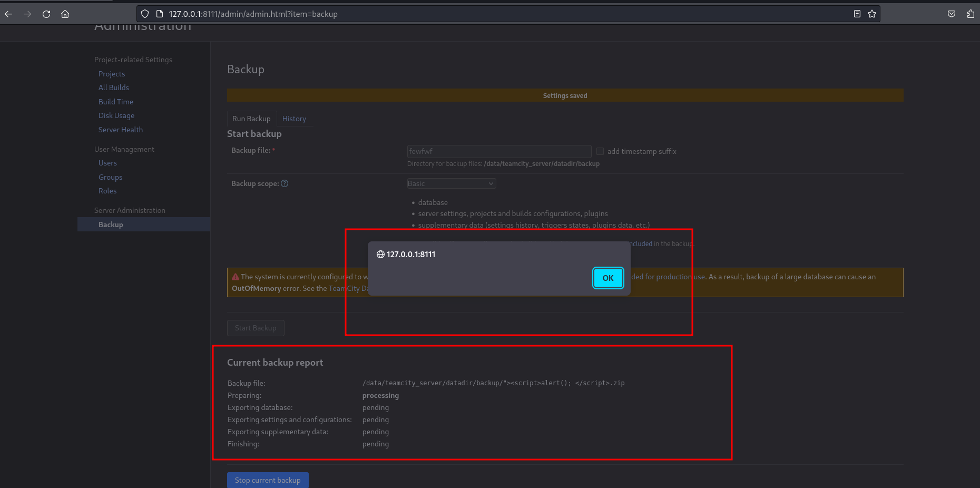Switch to the History tab
This screenshot has width=980, height=488.
click(x=294, y=119)
